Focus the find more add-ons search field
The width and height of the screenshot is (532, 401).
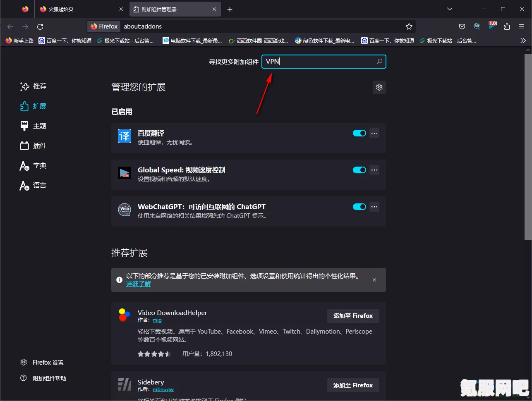[x=324, y=62]
